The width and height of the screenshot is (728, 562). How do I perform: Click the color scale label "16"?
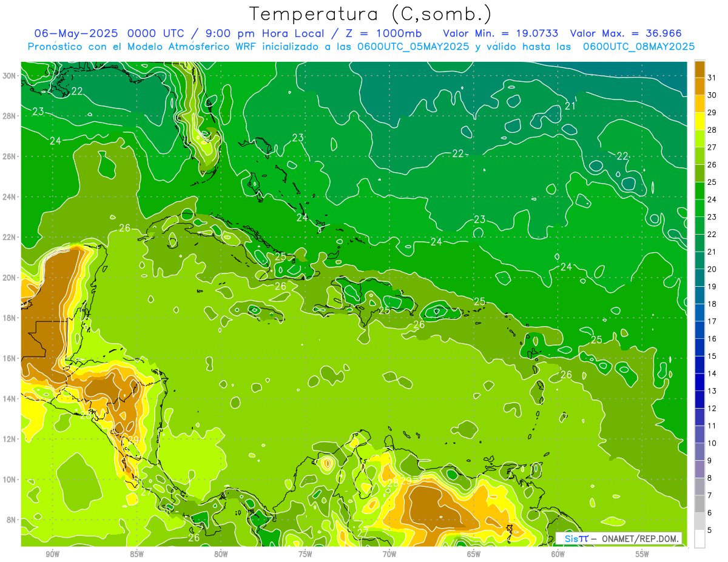click(x=712, y=339)
